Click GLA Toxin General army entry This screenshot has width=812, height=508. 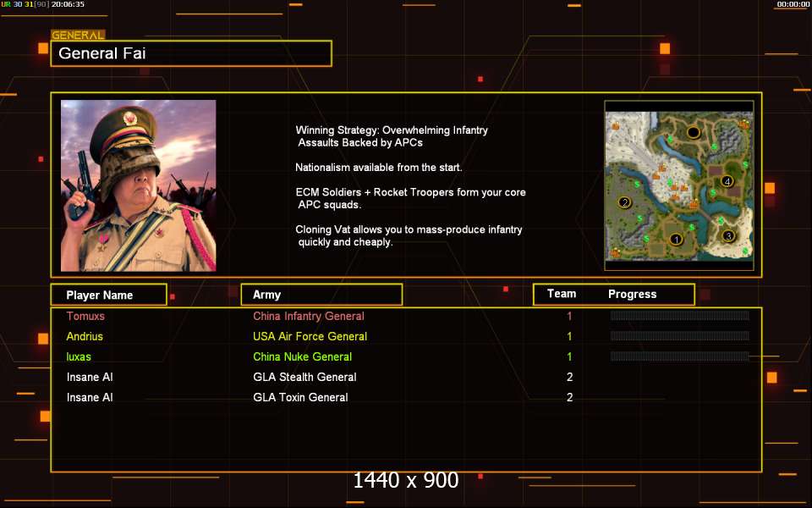(x=300, y=397)
